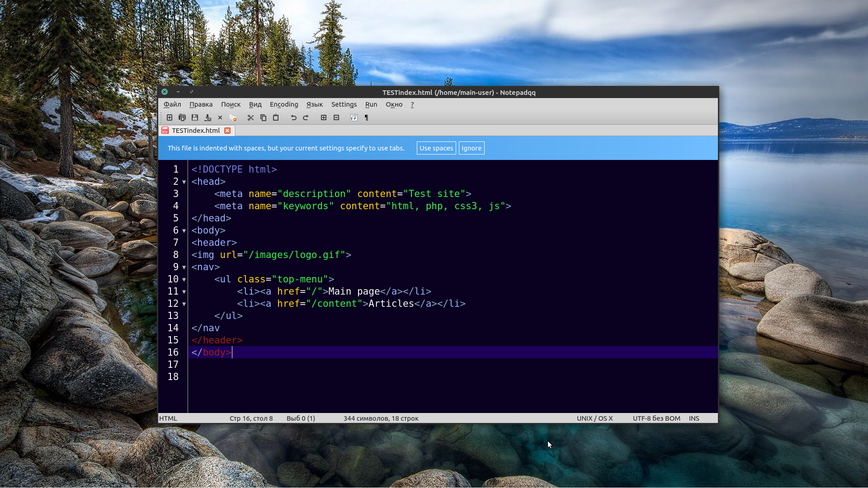
Task: Select the TESTindex.html tab
Action: (197, 130)
